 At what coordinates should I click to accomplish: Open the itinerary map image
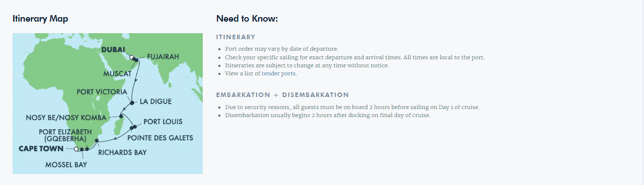[x=108, y=104]
